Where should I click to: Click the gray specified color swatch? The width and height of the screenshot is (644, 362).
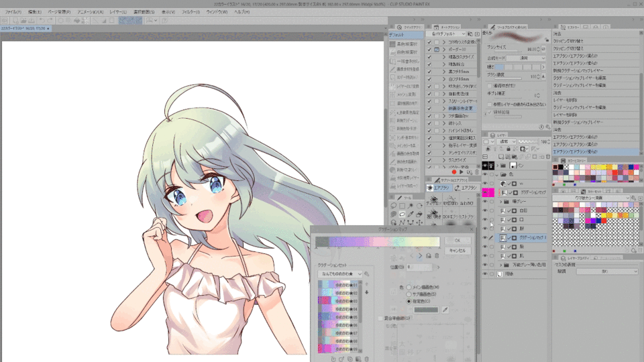tap(426, 310)
